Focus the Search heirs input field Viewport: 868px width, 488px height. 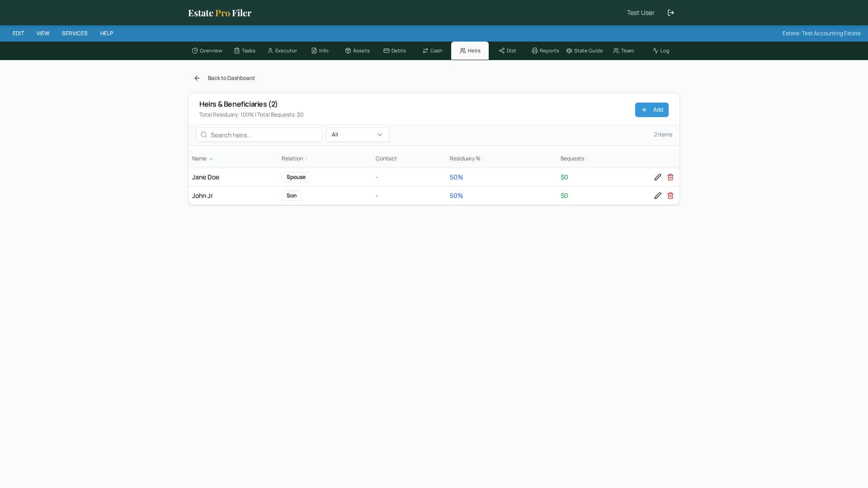point(259,135)
